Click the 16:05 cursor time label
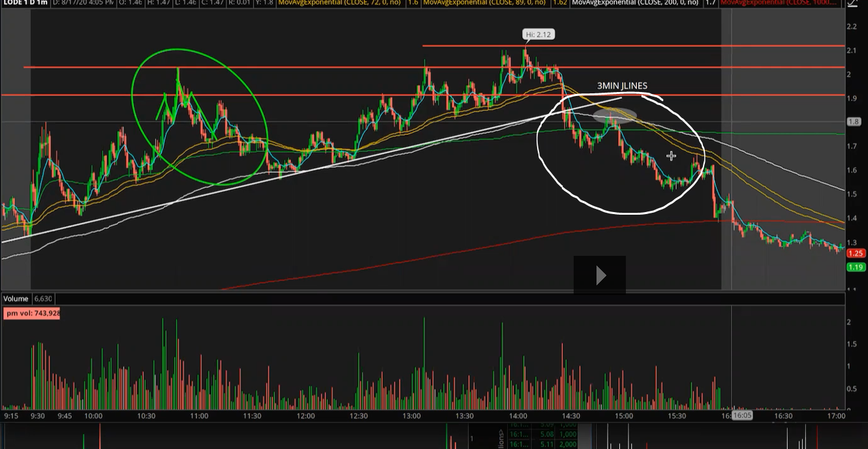This screenshot has height=449, width=868. pos(742,415)
